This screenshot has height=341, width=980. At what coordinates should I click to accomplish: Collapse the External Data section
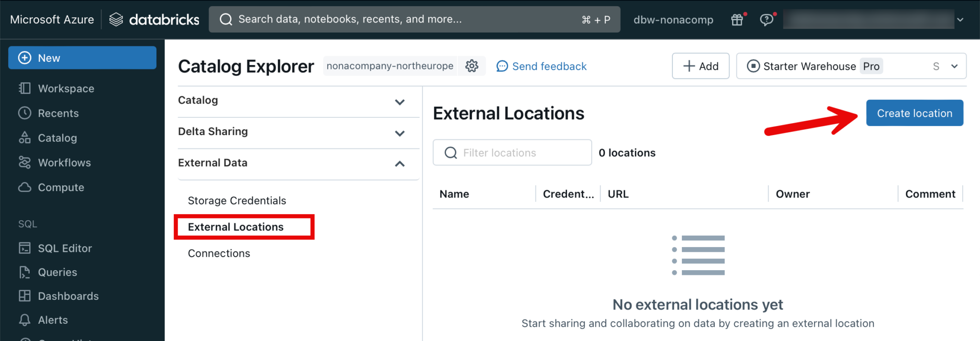(400, 164)
